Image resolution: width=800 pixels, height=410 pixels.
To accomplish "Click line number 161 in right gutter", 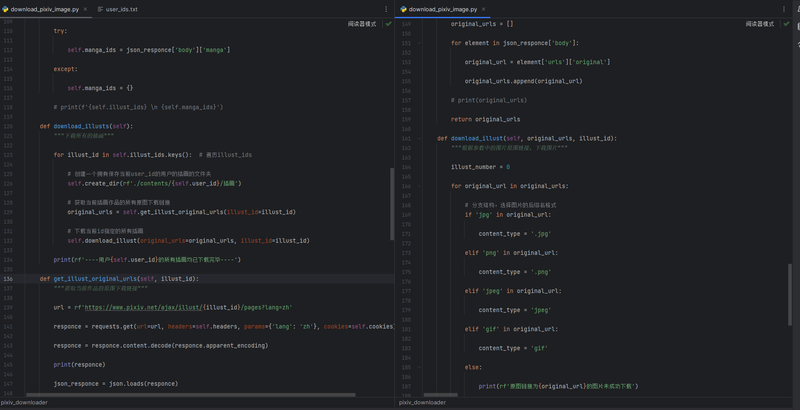I will coord(407,138).
